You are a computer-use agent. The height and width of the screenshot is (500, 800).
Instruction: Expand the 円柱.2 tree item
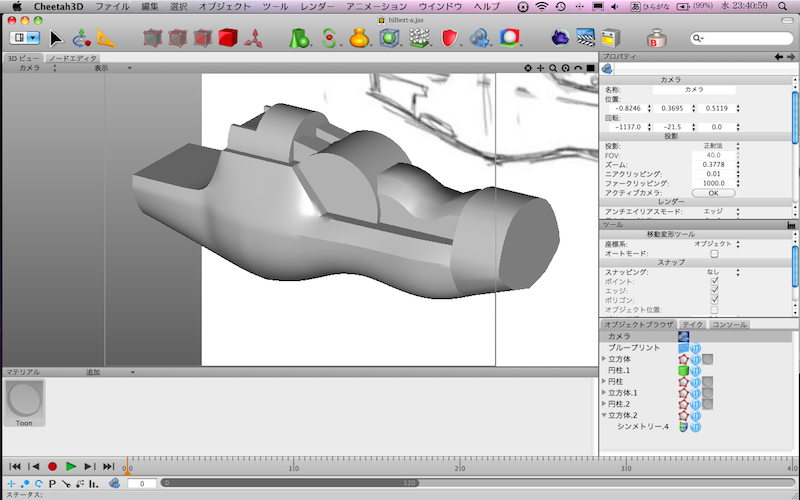click(x=604, y=403)
